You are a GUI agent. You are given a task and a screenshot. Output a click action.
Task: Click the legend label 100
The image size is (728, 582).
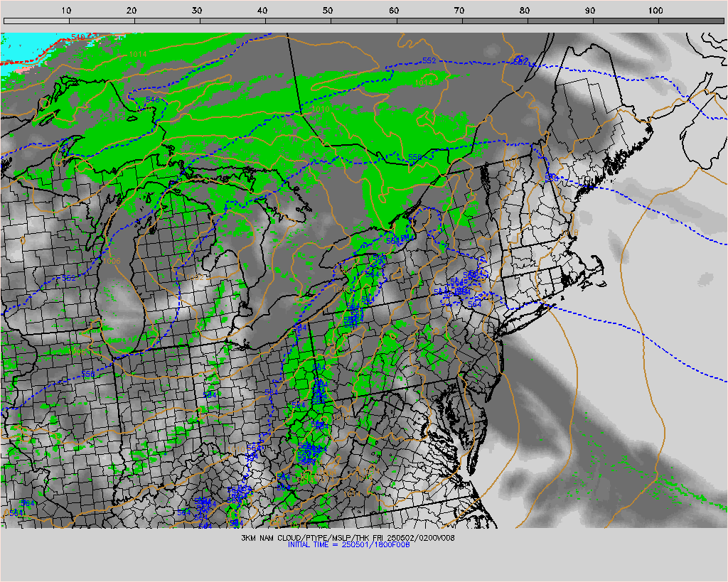[655, 10]
